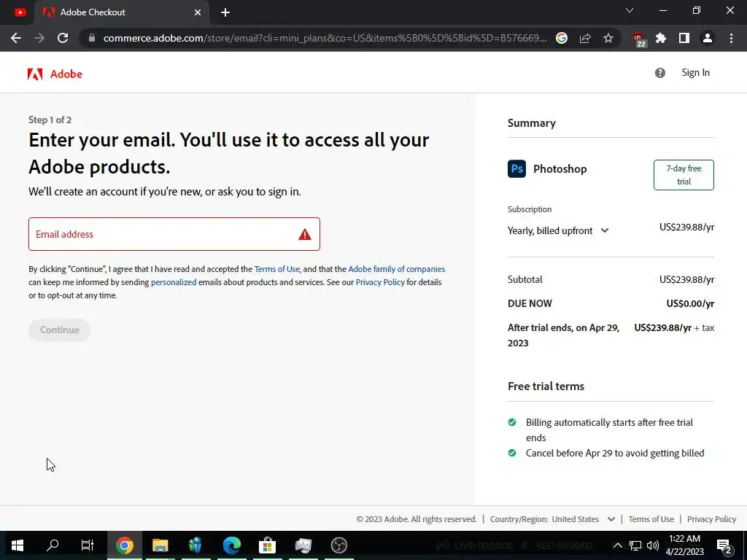
Task: Open Task View on the taskbar
Action: [x=88, y=545]
